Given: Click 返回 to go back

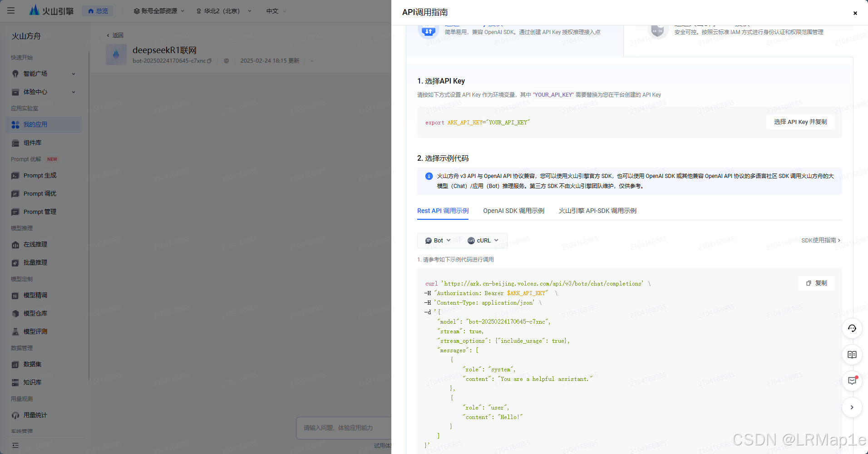Looking at the screenshot, I should (115, 35).
